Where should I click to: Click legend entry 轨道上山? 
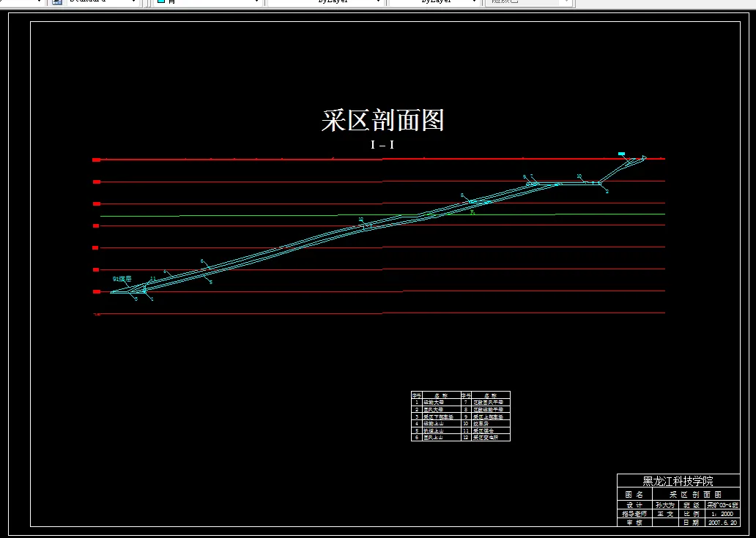434,430
